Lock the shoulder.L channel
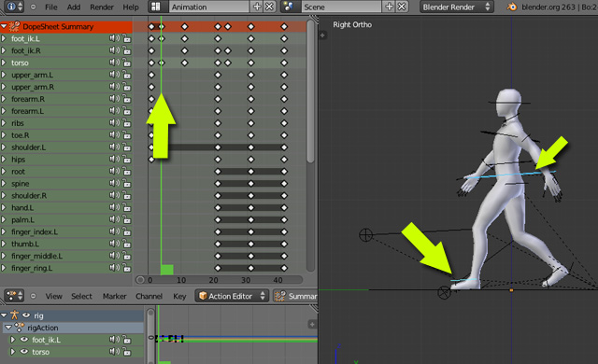 (126, 147)
